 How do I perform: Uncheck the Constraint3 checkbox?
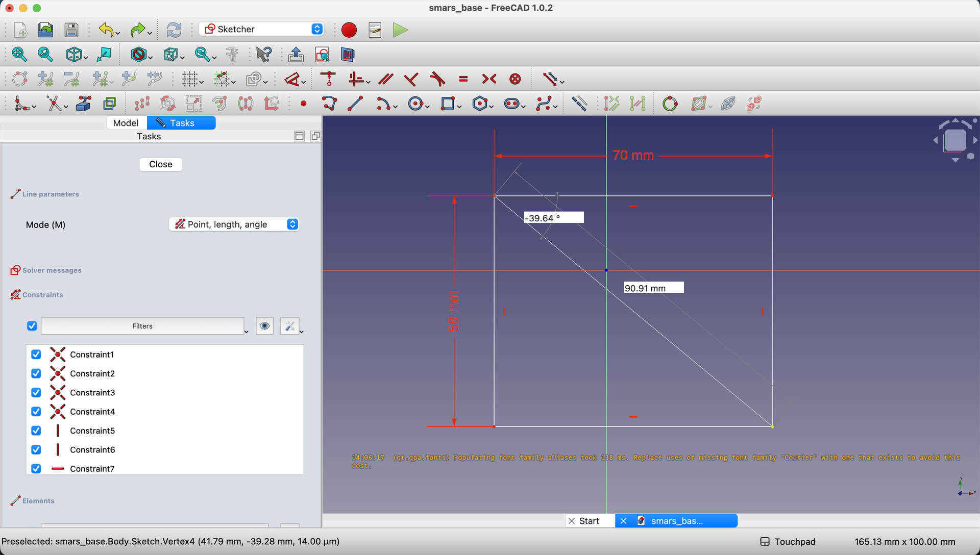[36, 392]
